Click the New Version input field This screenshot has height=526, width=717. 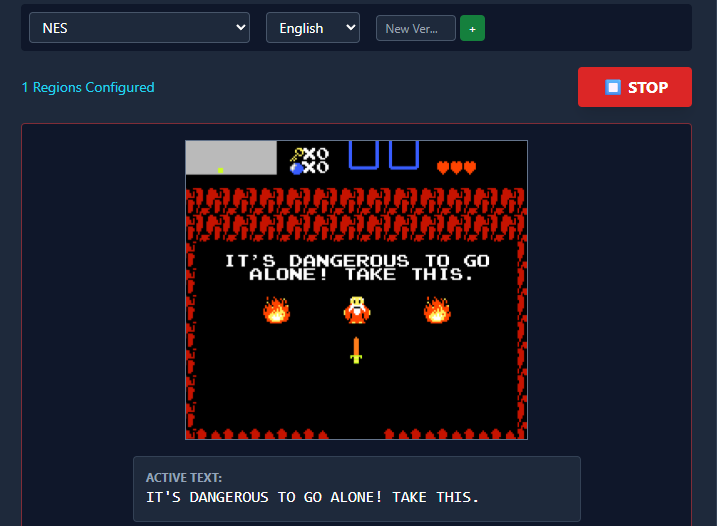tap(415, 28)
